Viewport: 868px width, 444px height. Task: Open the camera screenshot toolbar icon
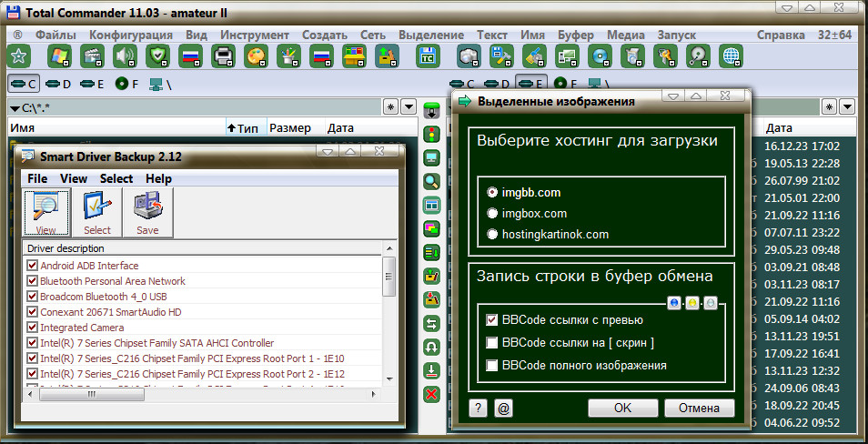click(469, 56)
